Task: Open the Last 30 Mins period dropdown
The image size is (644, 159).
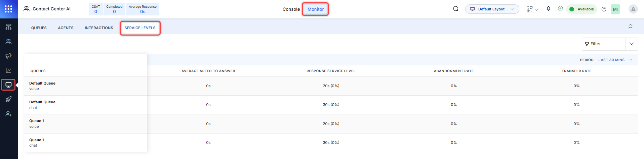Action: tap(615, 60)
